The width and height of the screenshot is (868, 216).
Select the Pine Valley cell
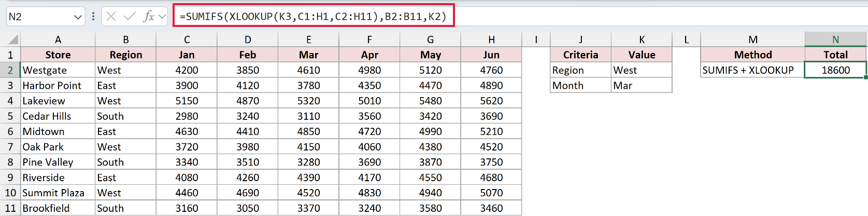point(58,162)
